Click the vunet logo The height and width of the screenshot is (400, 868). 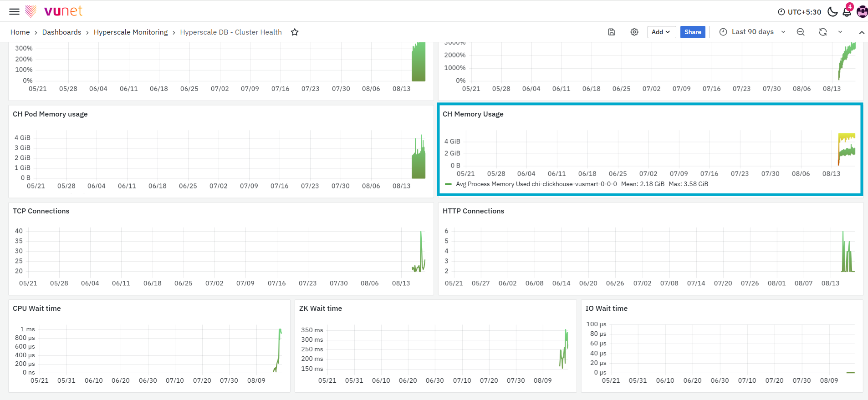(x=54, y=11)
